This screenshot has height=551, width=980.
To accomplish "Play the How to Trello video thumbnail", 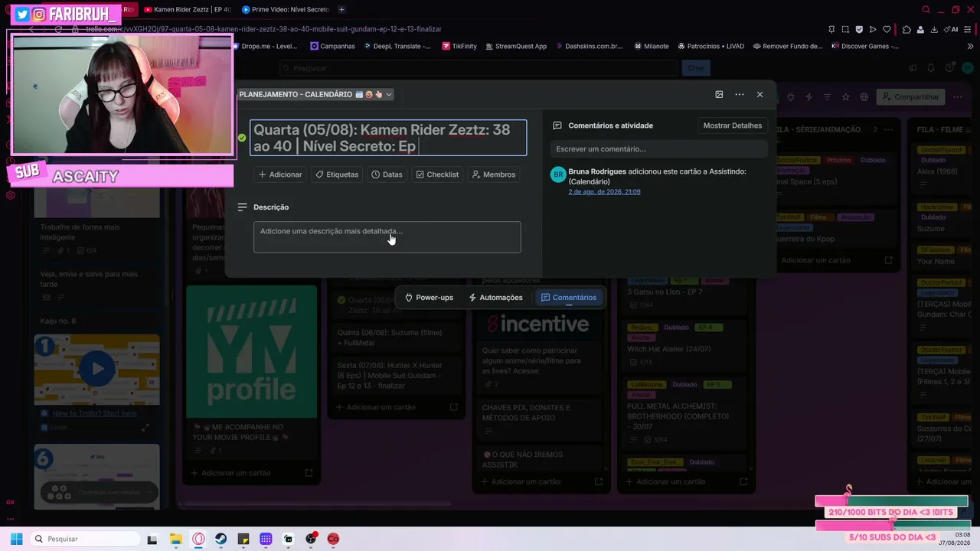I will 97,369.
